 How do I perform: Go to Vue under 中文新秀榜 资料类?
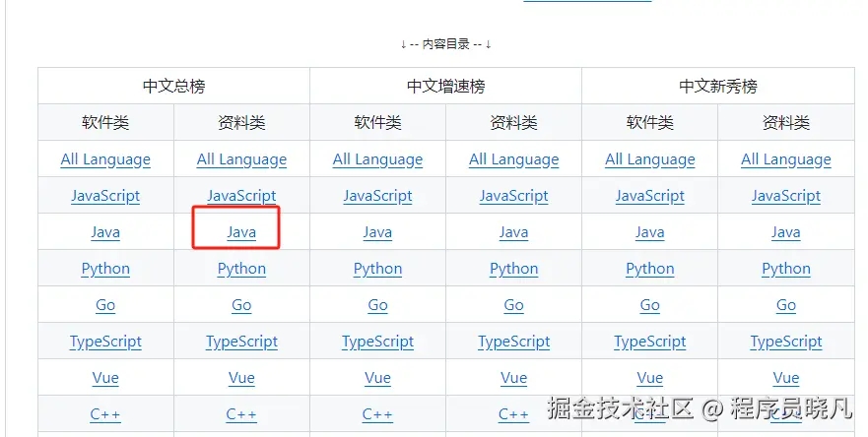tap(786, 378)
